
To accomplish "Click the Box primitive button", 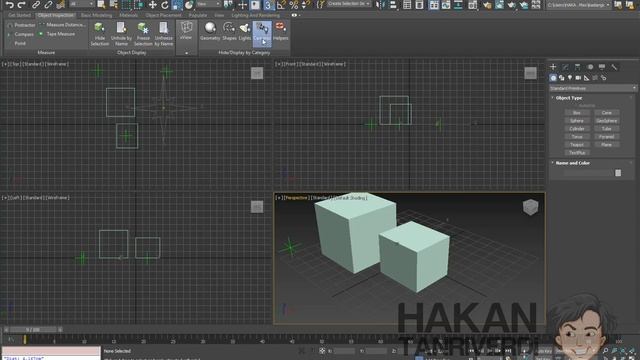I will [x=577, y=113].
